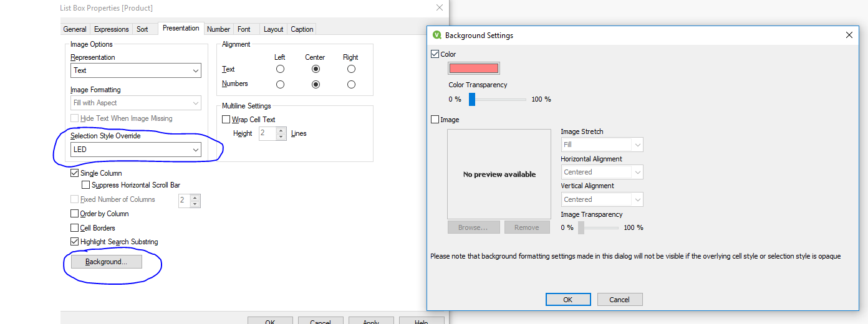The image size is (868, 324).
Task: Enable the Cell Borders checkbox
Action: click(x=75, y=228)
